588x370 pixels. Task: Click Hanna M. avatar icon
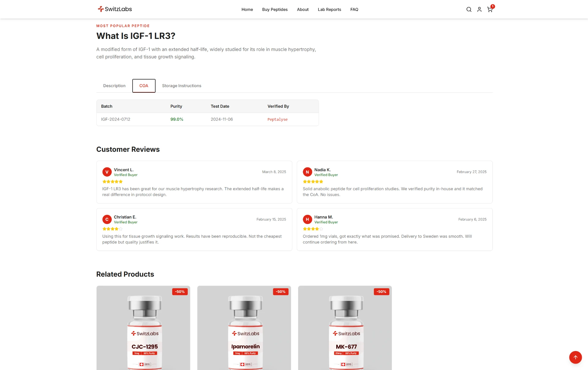tap(307, 219)
